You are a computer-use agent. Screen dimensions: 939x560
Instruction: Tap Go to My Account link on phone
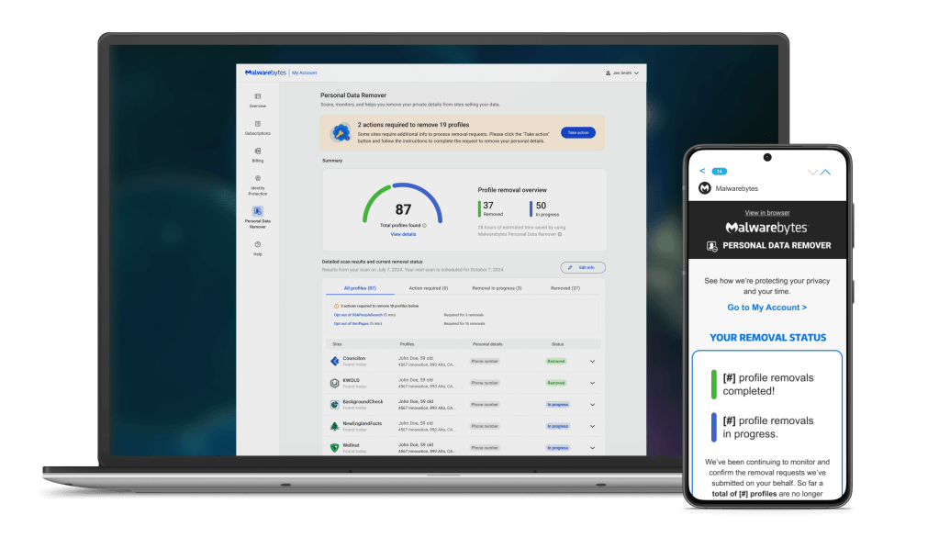(x=766, y=308)
